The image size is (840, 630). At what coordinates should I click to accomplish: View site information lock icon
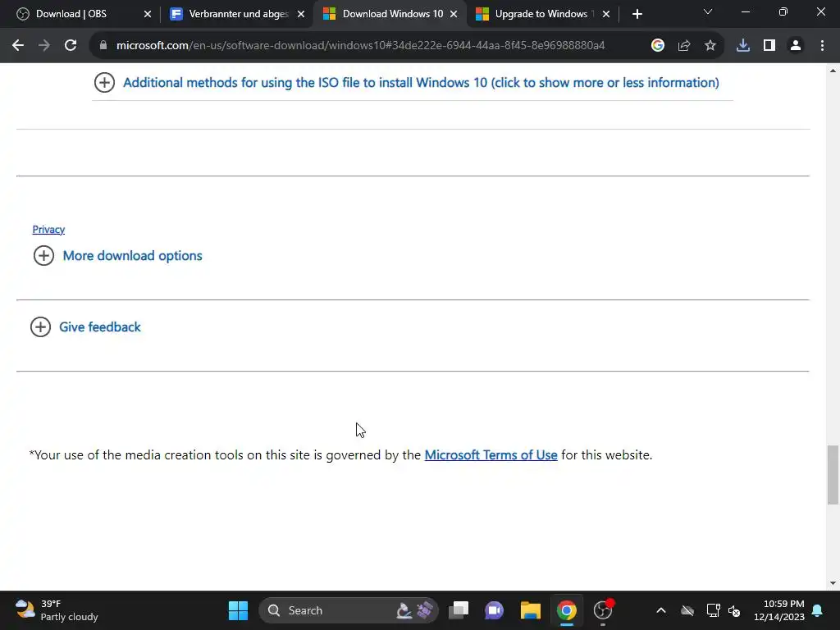click(103, 46)
